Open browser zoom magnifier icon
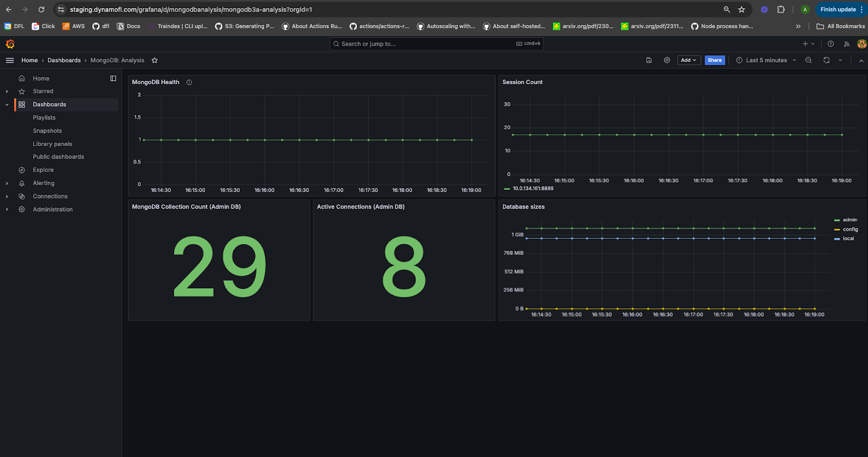 click(x=727, y=9)
